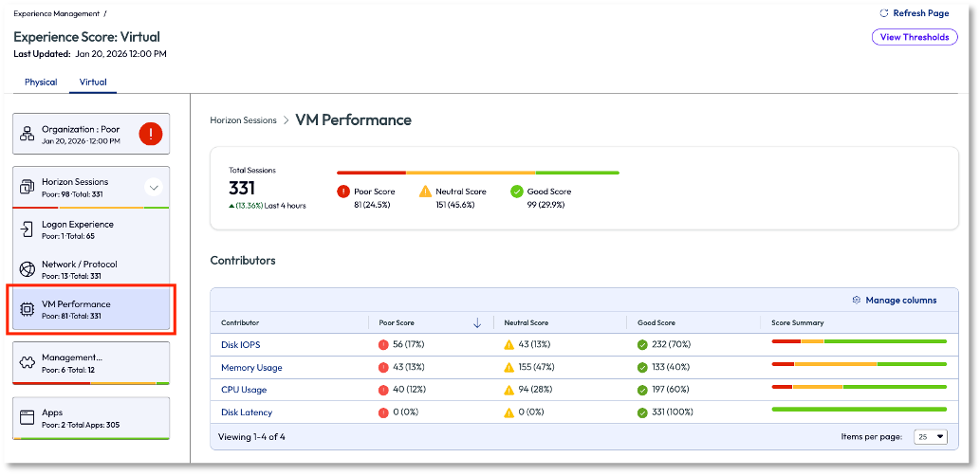Viewport: 980px width, 476px height.
Task: Click the Manage columns gear icon
Action: pos(857,300)
